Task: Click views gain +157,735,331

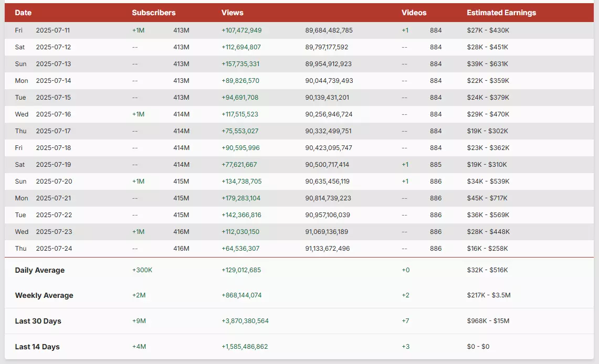Action: [x=240, y=63]
